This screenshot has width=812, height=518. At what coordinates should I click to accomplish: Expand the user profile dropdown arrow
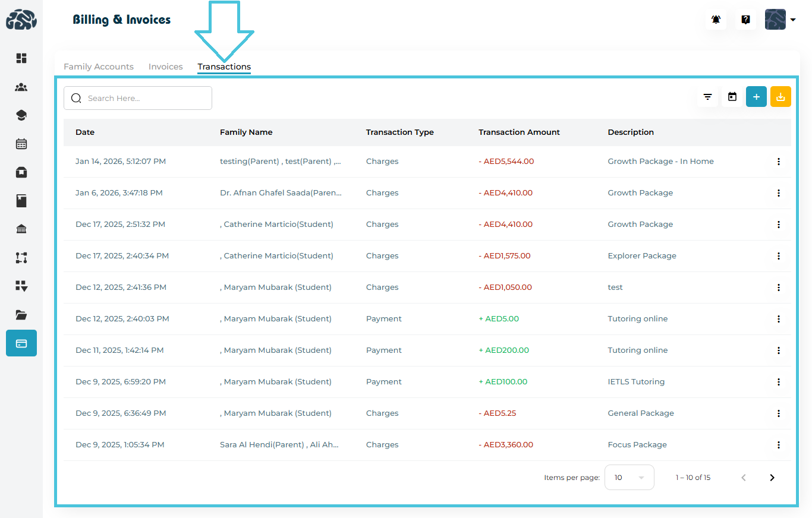point(793,20)
